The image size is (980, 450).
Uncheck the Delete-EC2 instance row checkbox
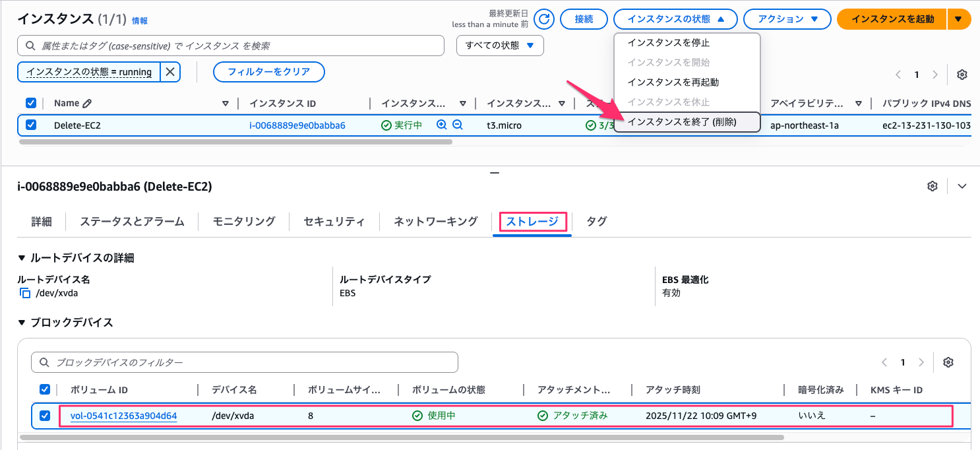(31, 125)
